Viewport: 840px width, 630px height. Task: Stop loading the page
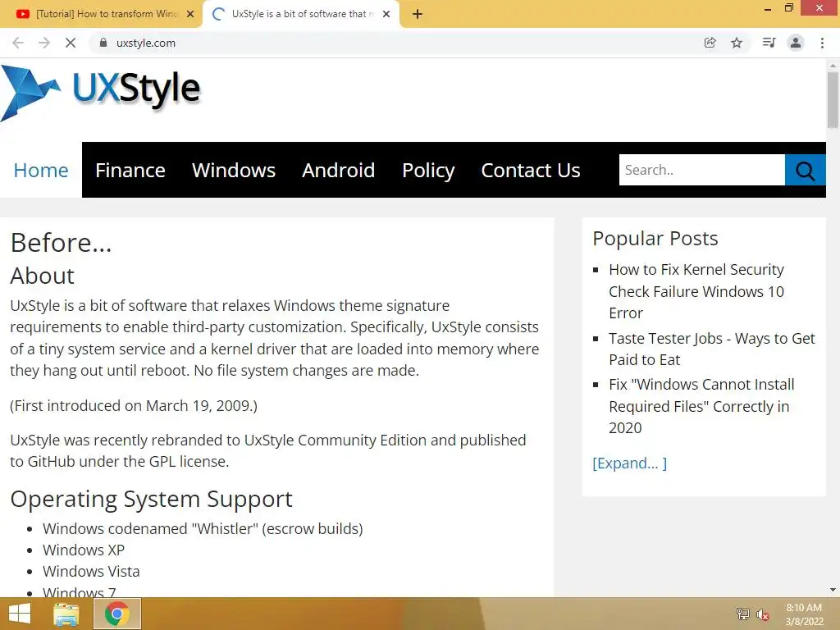pos(71,43)
